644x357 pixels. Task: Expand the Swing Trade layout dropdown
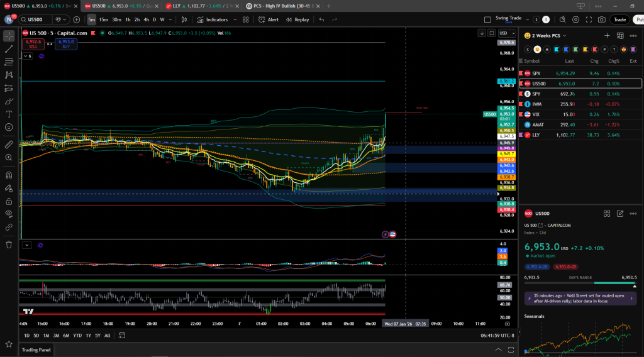pos(527,19)
